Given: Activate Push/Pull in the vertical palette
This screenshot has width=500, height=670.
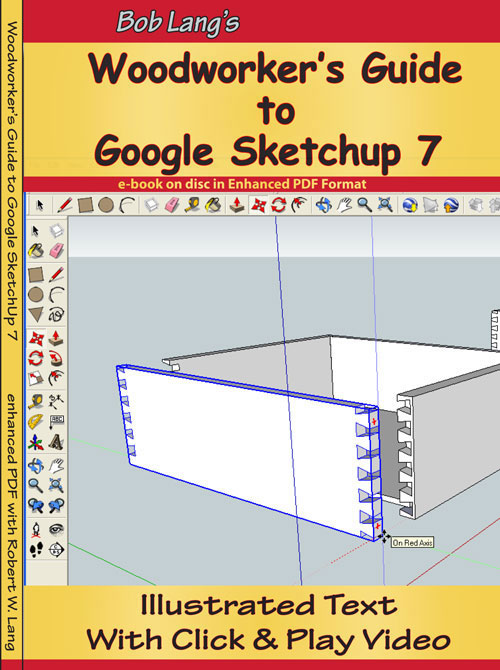Looking at the screenshot, I should click(56, 338).
